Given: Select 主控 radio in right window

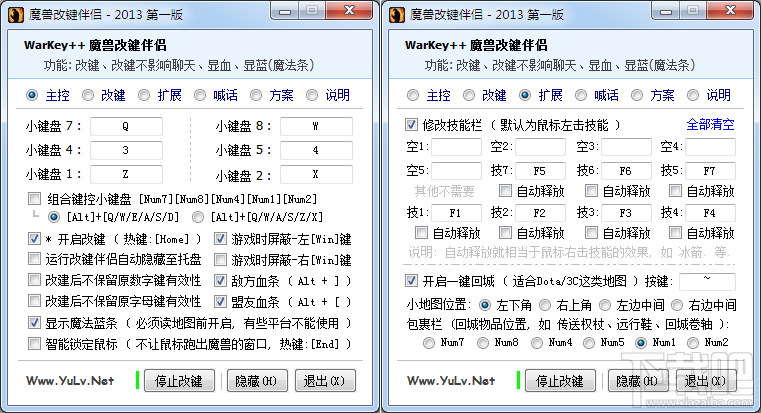Looking at the screenshot, I should pyautogui.click(x=413, y=95).
